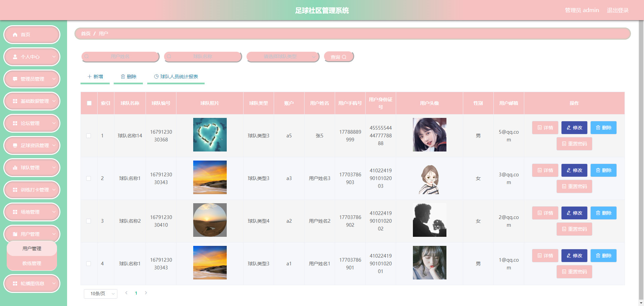This screenshot has width=644, height=306.
Task: Click pencil icon 修改 for row 1
Action: 569,128
